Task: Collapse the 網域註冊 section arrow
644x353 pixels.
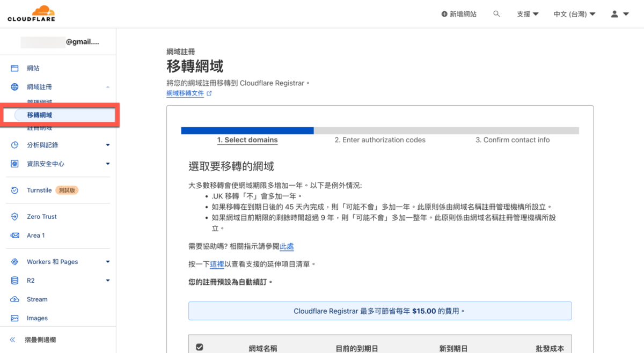Action: 108,87
